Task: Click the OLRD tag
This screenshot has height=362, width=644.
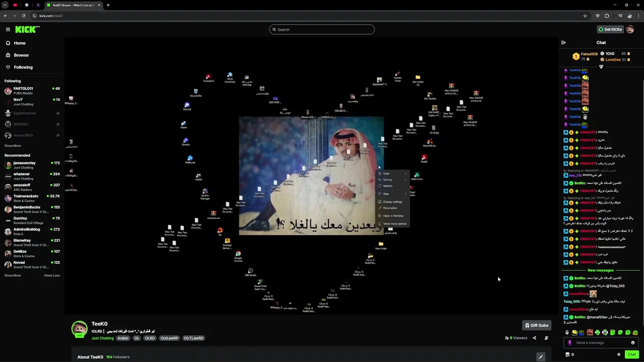Action: tap(150, 338)
